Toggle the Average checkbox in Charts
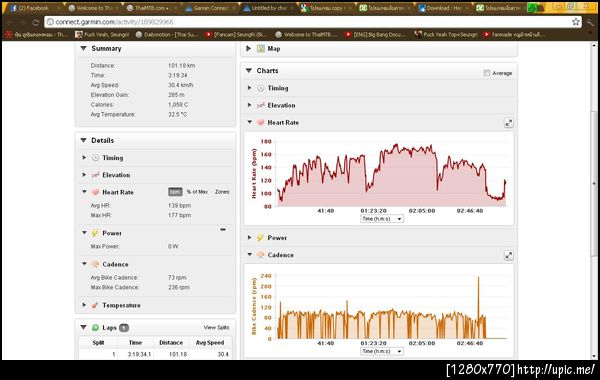The width and height of the screenshot is (600, 380). [487, 73]
